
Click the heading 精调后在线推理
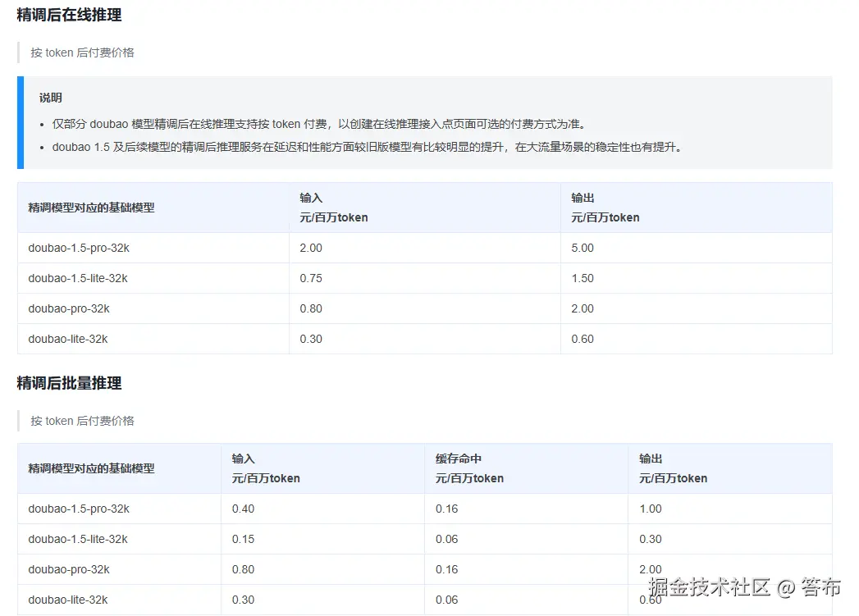(69, 15)
